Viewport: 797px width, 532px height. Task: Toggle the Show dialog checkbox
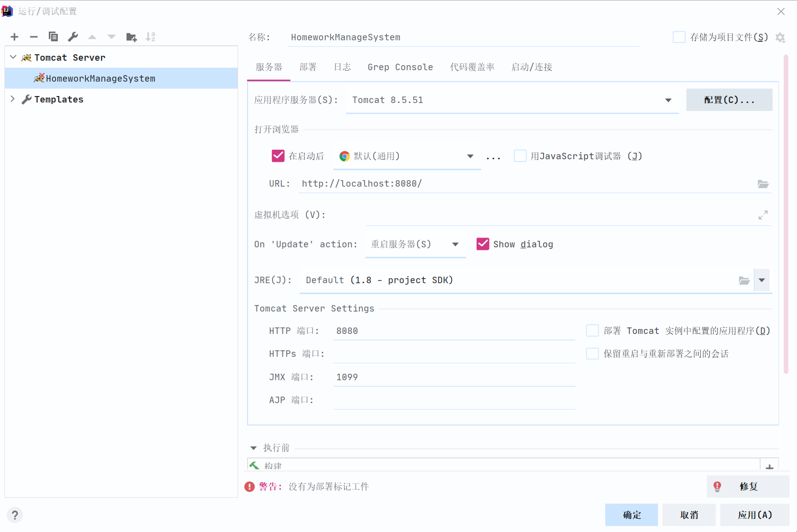pos(483,244)
